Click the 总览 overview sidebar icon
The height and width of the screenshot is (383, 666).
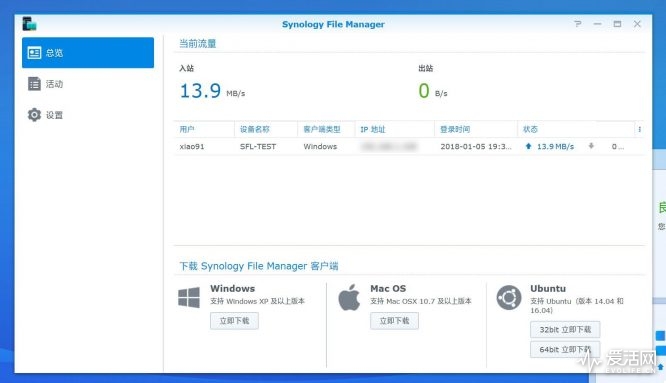pyautogui.click(x=34, y=53)
